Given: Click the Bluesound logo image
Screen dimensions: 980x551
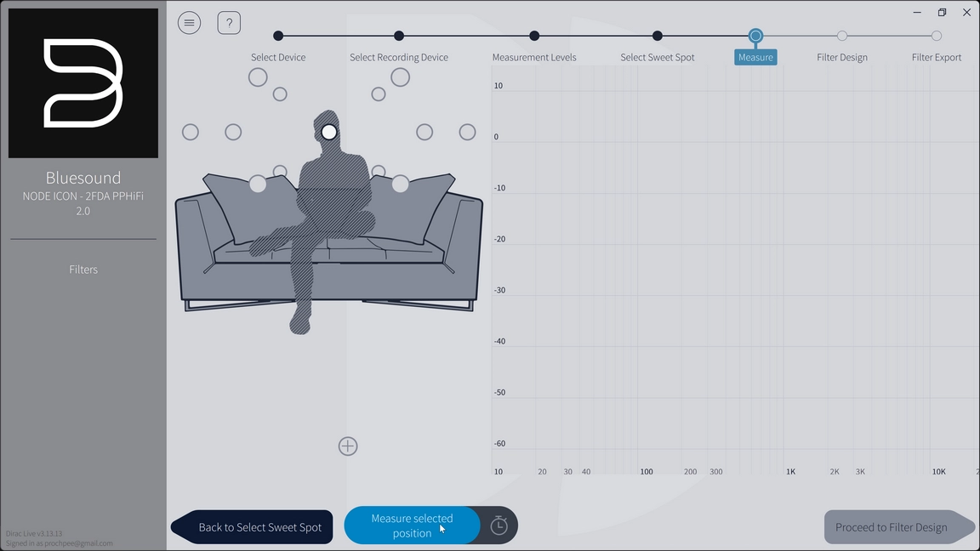Looking at the screenshot, I should [83, 83].
